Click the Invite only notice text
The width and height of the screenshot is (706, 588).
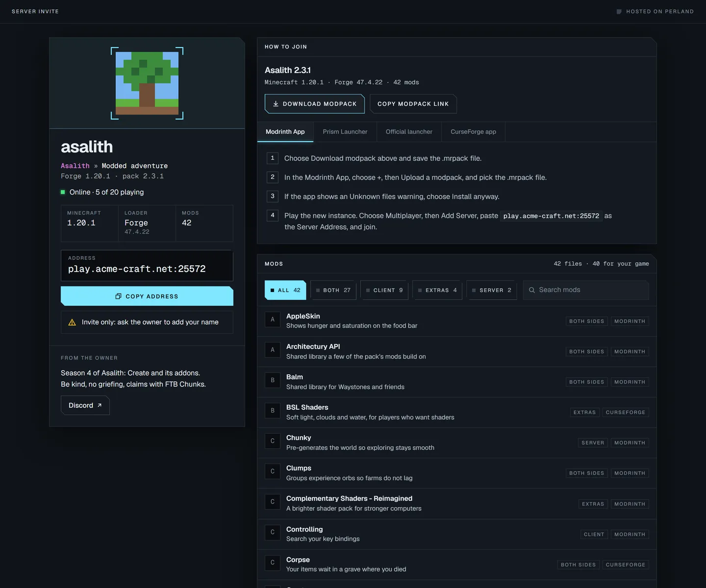[x=150, y=322]
